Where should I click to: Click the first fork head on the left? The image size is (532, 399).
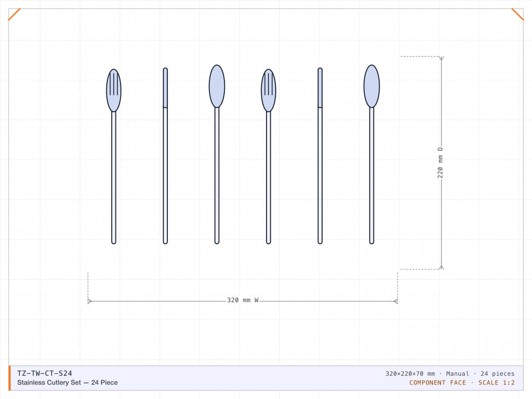tap(114, 90)
